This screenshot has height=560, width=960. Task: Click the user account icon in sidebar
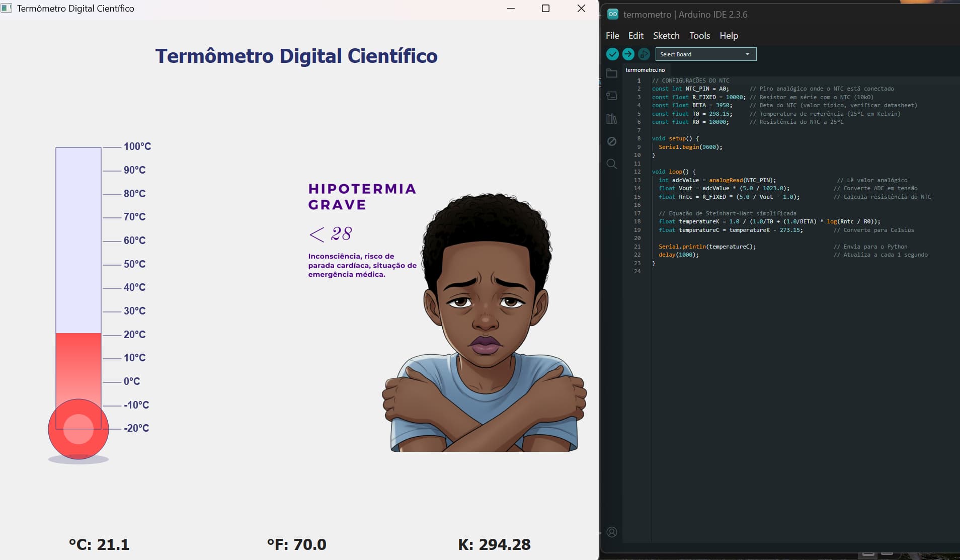click(x=612, y=532)
